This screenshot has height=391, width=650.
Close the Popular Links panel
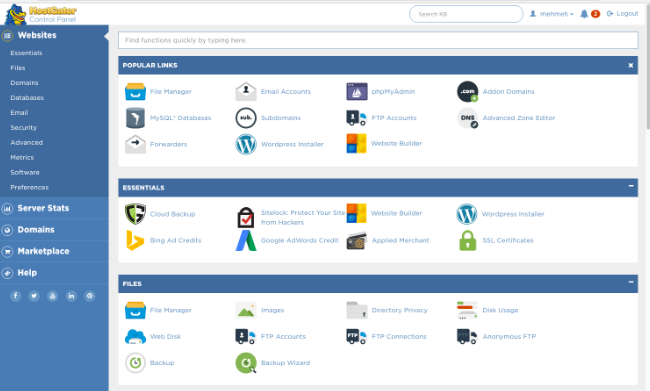pos(631,65)
